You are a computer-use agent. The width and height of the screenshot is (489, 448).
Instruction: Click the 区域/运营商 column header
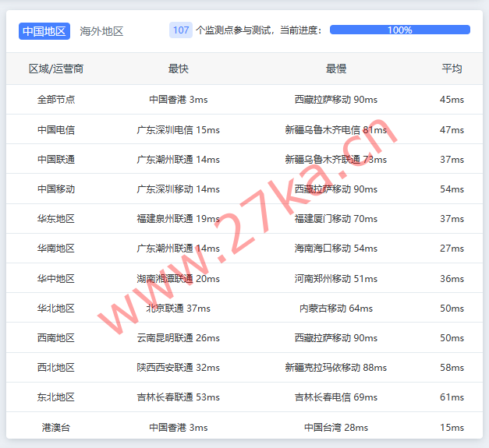coord(56,69)
